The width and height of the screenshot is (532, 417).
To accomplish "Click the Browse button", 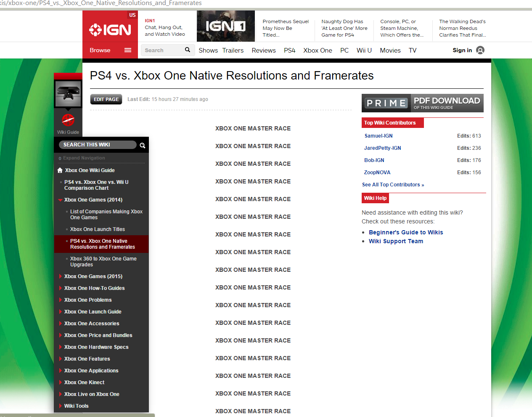I will point(100,50).
